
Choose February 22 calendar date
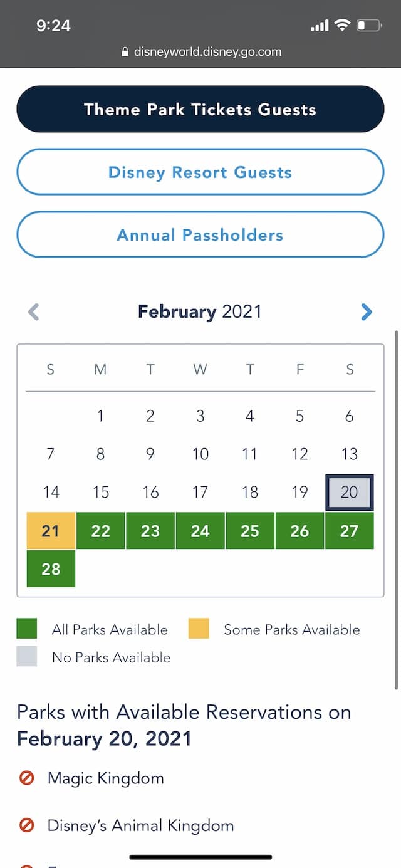(x=100, y=531)
